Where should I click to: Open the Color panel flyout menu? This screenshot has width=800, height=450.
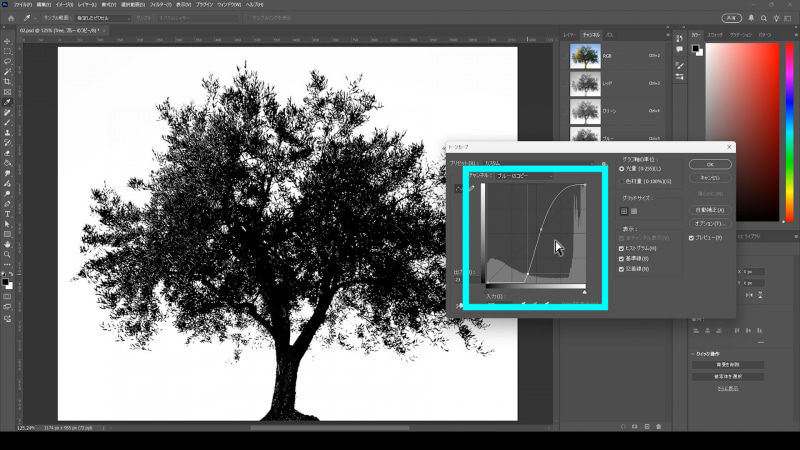(795, 35)
